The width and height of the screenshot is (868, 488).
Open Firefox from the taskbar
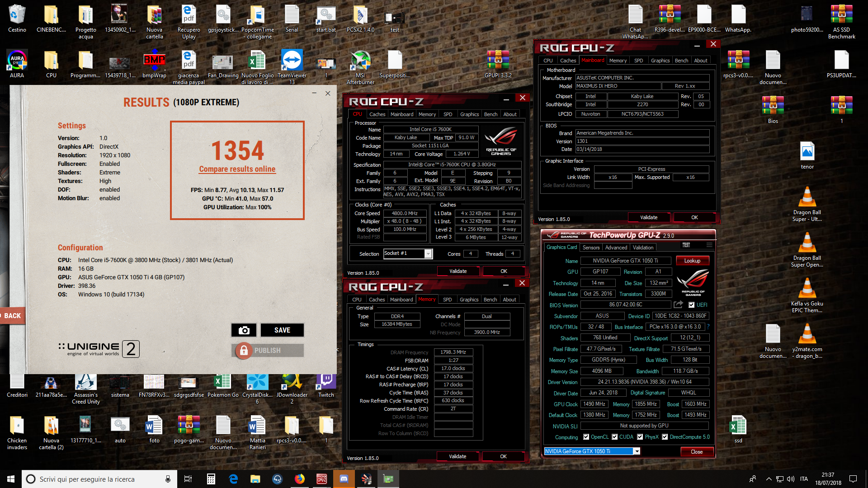[299, 479]
